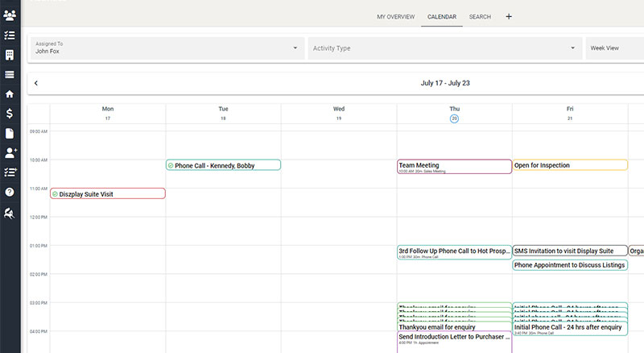Select the CALENDAR tab
644x353 pixels.
[442, 17]
